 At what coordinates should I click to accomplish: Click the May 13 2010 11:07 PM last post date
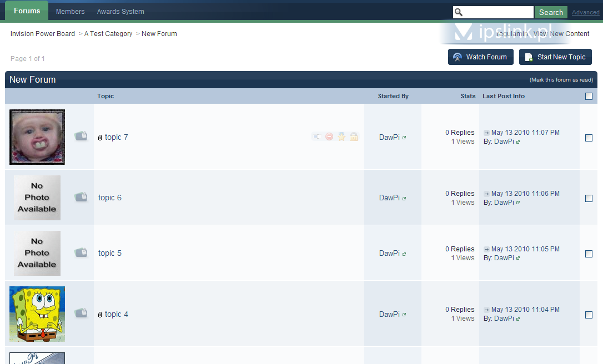[x=525, y=133]
